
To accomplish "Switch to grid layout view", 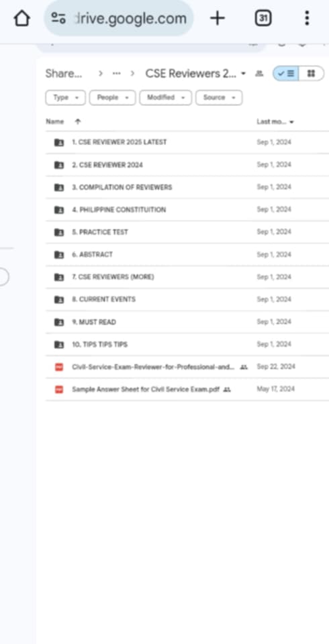I will [312, 74].
